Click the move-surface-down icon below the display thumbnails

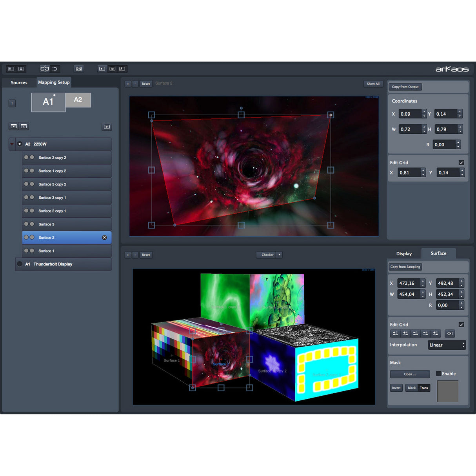(13, 126)
